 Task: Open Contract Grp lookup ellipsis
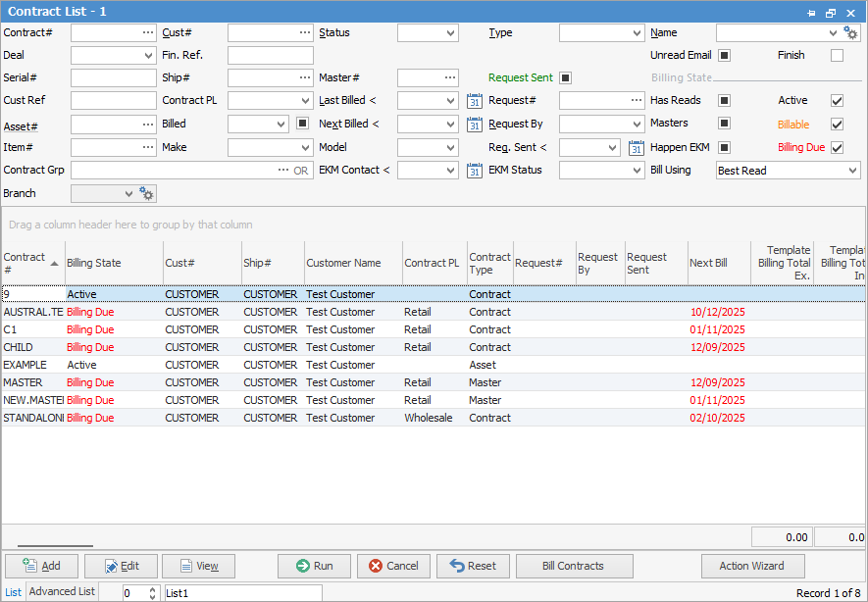(283, 170)
